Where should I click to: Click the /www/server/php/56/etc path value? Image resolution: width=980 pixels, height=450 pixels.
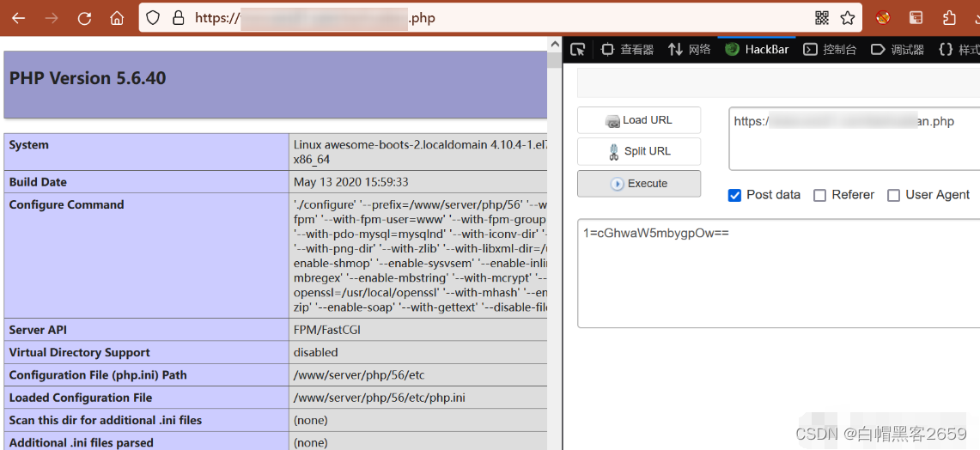pyautogui.click(x=359, y=375)
